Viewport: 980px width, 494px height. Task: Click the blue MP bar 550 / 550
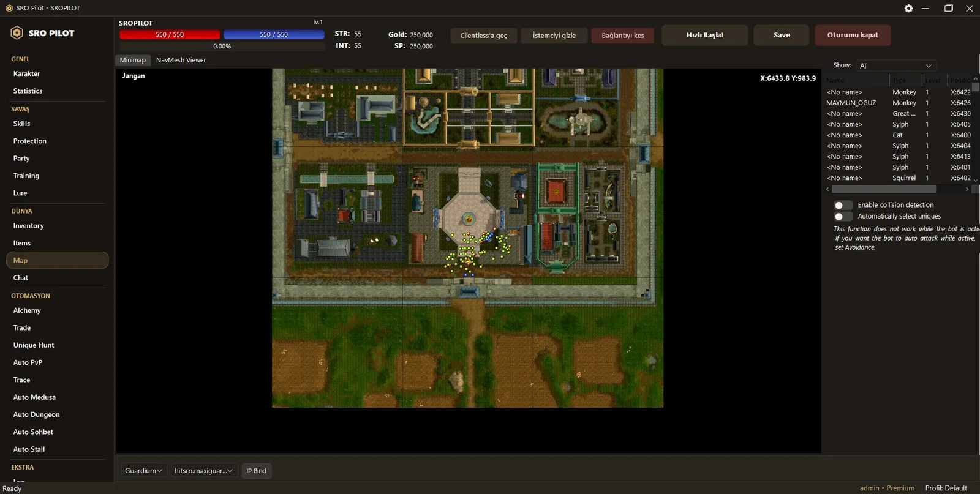click(x=274, y=35)
